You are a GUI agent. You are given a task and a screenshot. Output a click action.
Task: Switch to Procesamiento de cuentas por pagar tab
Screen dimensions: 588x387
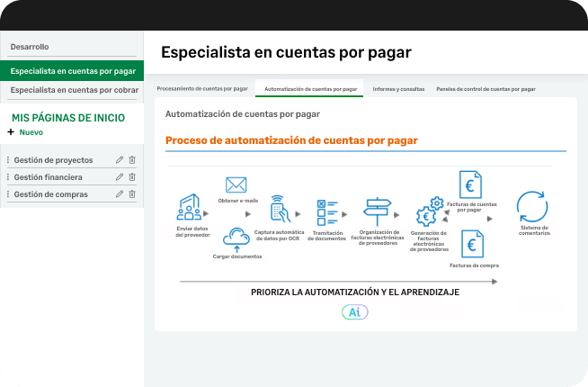pos(202,89)
